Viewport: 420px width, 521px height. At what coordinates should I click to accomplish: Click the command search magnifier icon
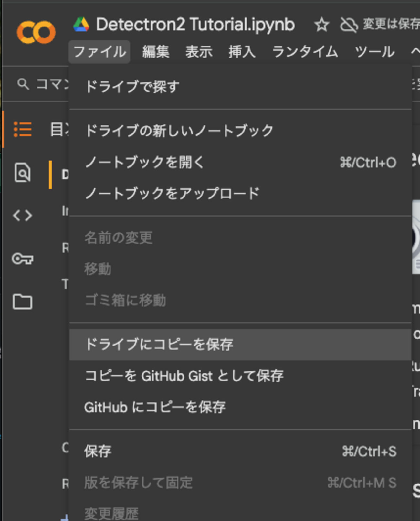click(x=23, y=84)
